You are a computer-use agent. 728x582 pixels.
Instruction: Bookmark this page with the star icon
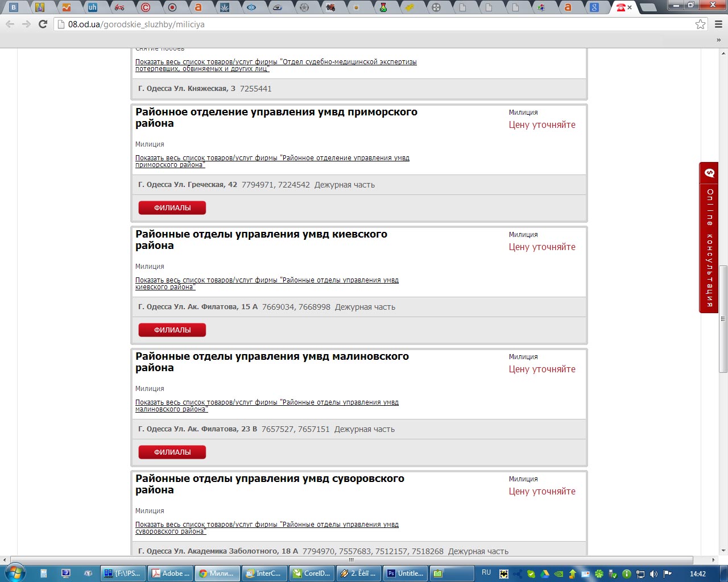(x=700, y=24)
